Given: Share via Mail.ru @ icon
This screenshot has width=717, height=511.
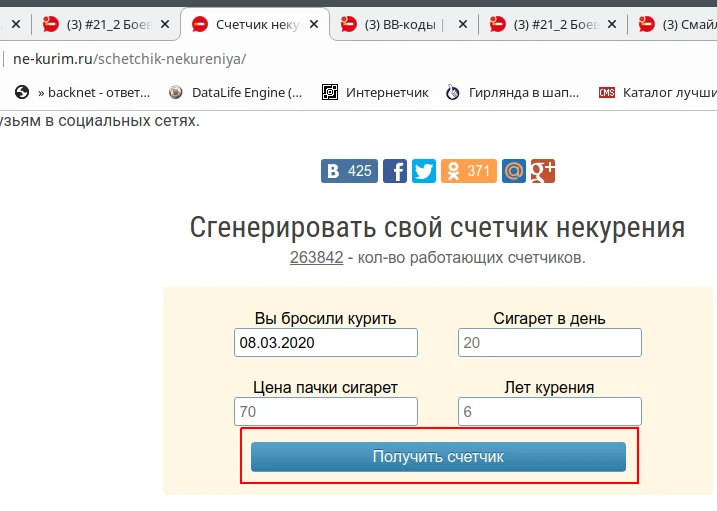Looking at the screenshot, I should click(514, 171).
